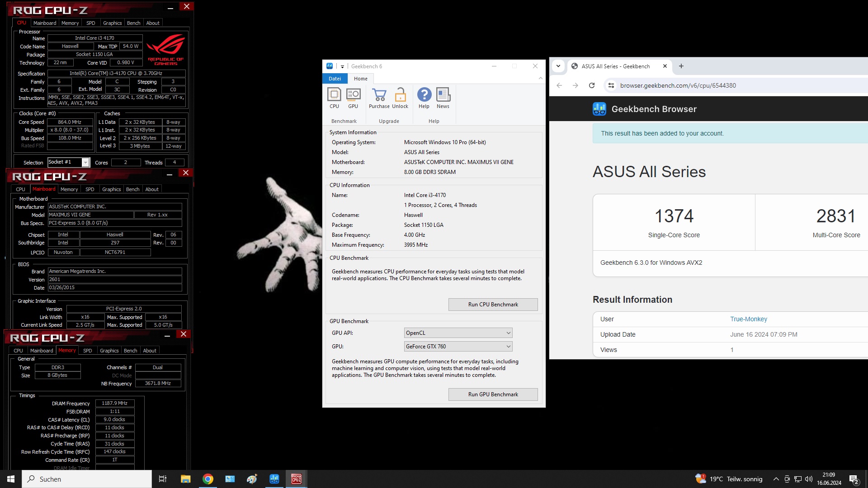
Task: Open Chrome from the taskbar
Action: point(208,479)
